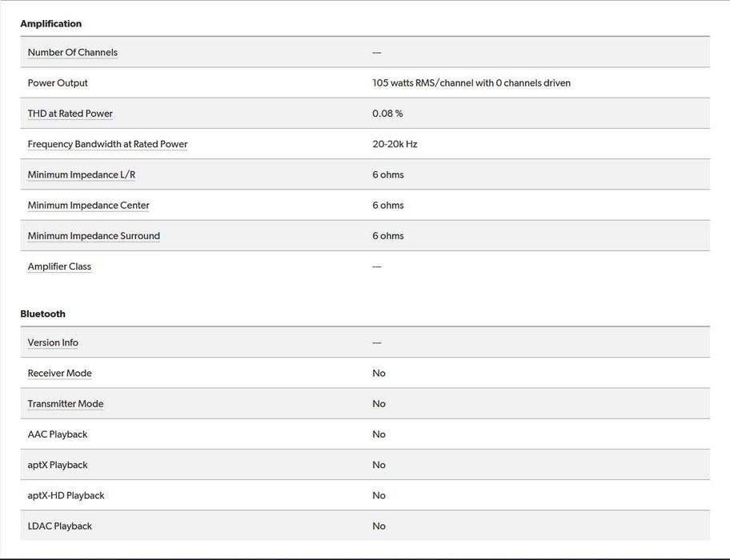Screen dimensions: 730x560
Task: Click the aptX-HD Playback row label
Action: click(66, 495)
